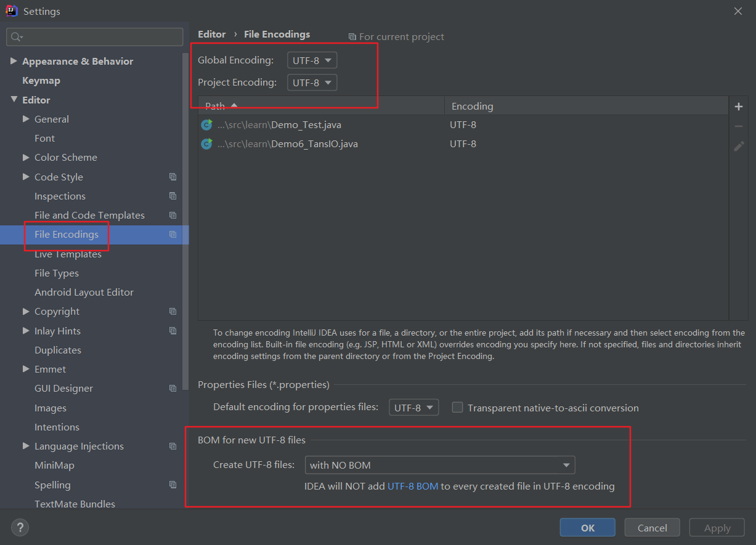Screen dimensions: 756x545
Task: Open Duplicates settings page
Action: tap(58, 350)
